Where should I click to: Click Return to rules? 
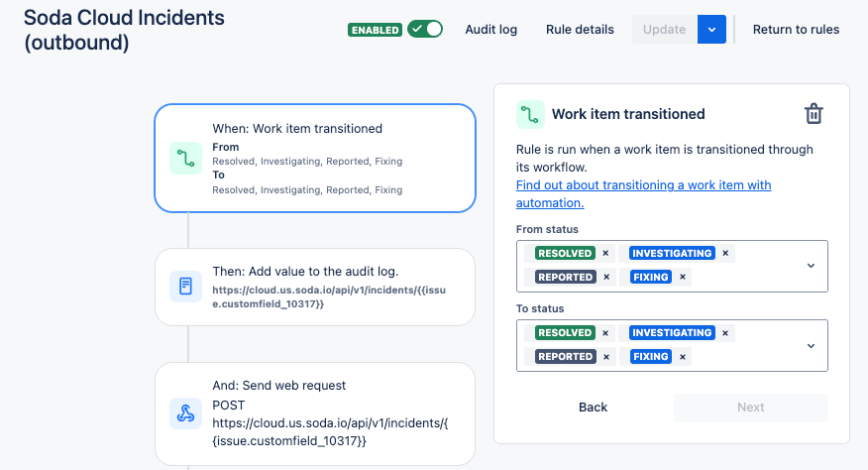tap(796, 30)
